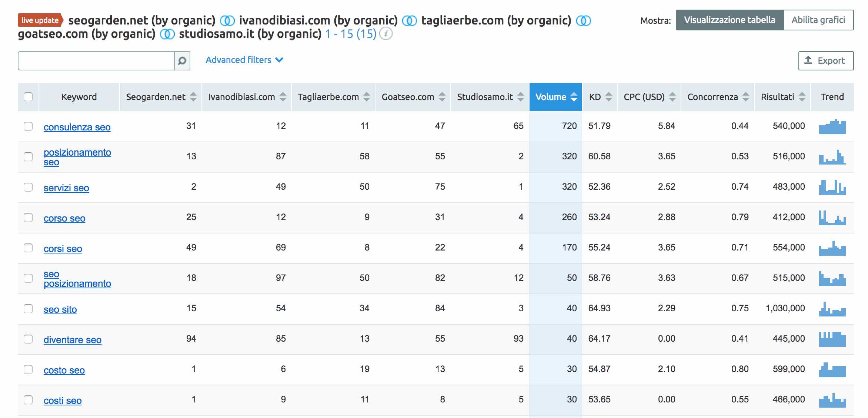
Task: Sort by Seogarden.net column arrows
Action: (x=193, y=97)
